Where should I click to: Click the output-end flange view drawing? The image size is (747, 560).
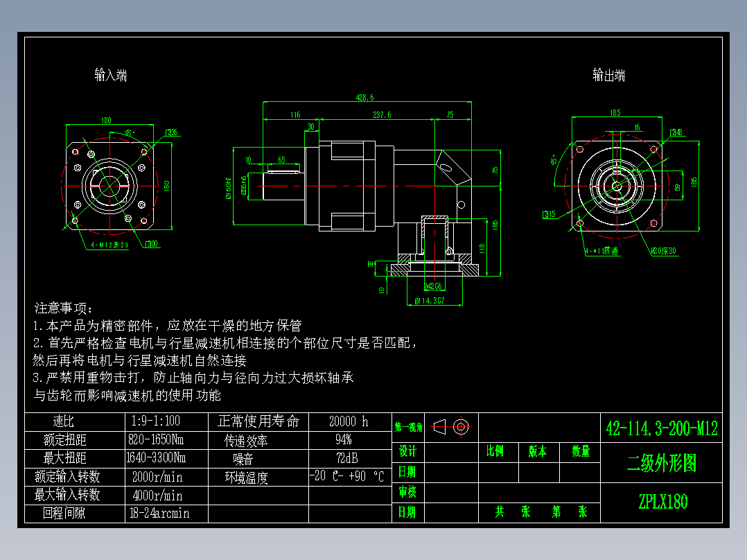click(616, 186)
